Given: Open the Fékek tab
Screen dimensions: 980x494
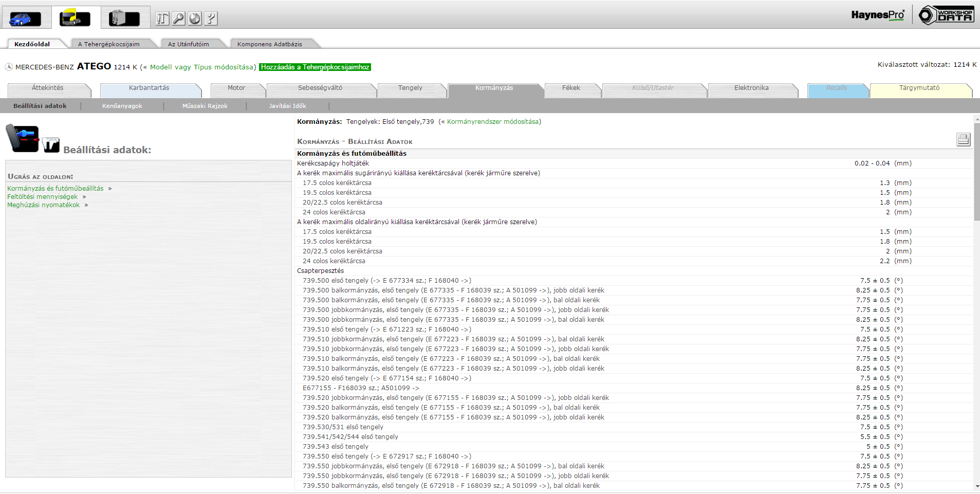Looking at the screenshot, I should click(x=571, y=88).
